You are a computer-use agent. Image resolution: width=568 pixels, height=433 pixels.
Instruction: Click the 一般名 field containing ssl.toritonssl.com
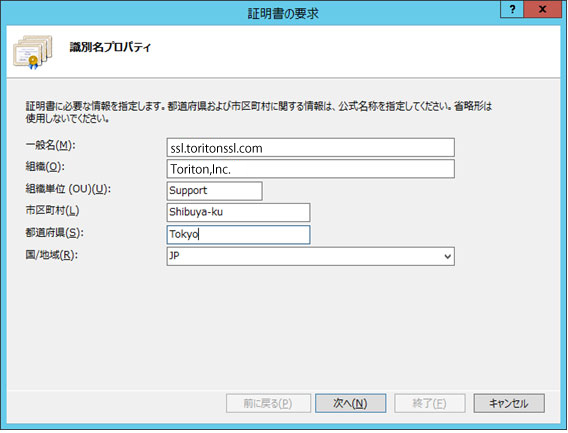pos(310,147)
